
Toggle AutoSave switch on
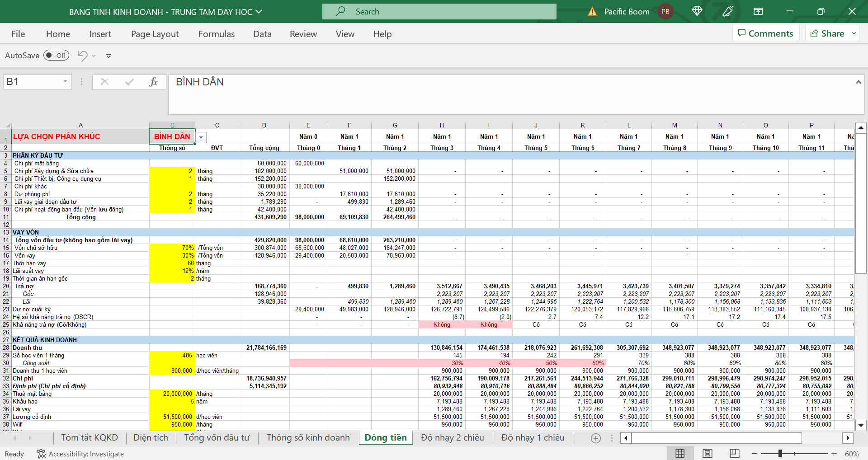pyautogui.click(x=56, y=56)
